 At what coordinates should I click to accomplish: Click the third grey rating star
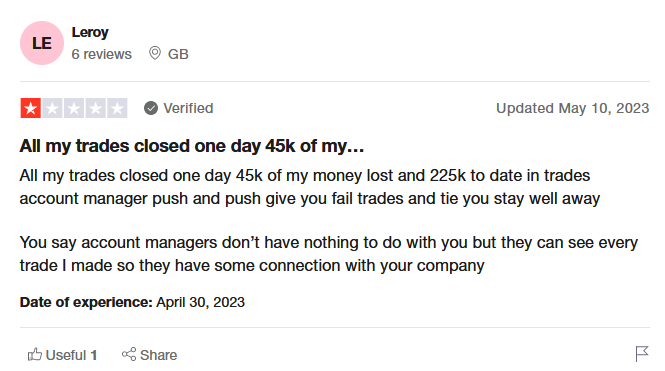tap(74, 108)
